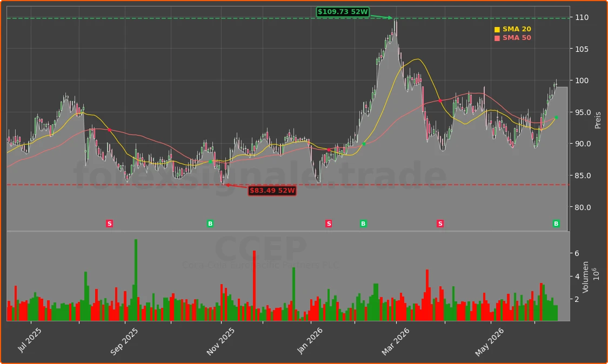Click the last B buy marker in June 2026
Image resolution: width=608 pixels, height=364 pixels.
[x=556, y=223]
